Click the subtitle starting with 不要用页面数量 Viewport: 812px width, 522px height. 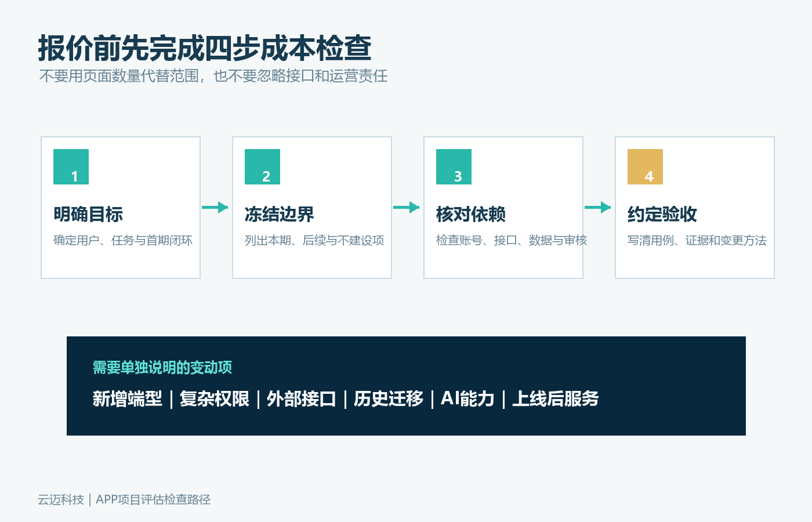coord(213,76)
